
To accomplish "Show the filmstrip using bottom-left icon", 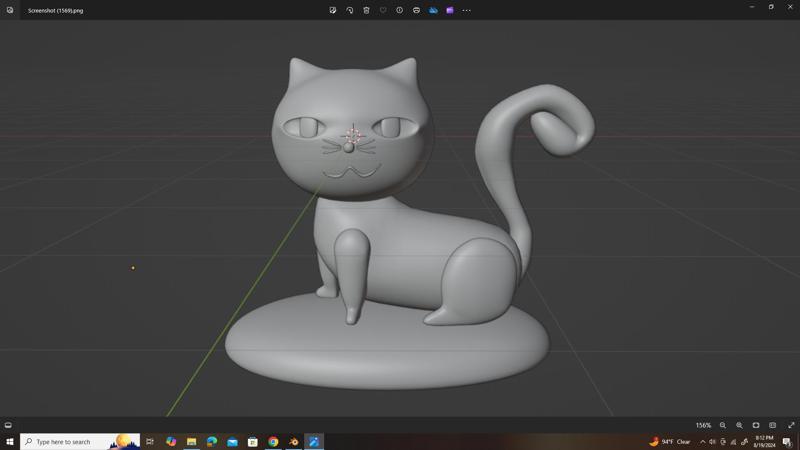I will pyautogui.click(x=8, y=425).
